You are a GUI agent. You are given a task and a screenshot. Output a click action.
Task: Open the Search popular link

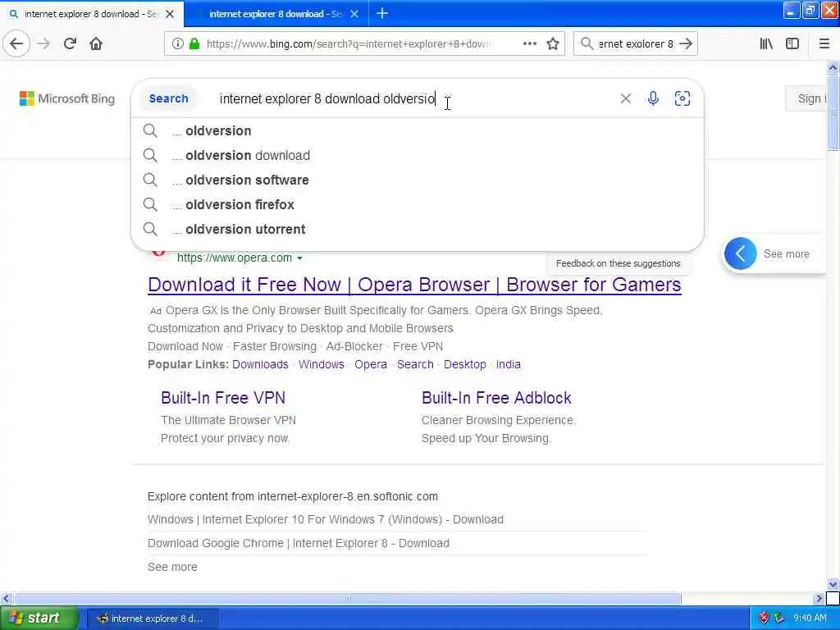[415, 364]
